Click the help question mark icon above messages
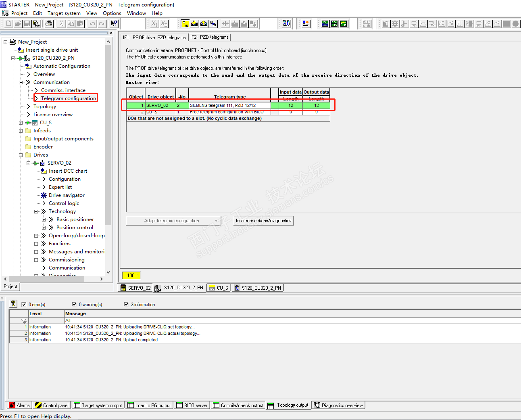Image resolution: width=521 pixels, height=420 pixels. tap(13, 304)
